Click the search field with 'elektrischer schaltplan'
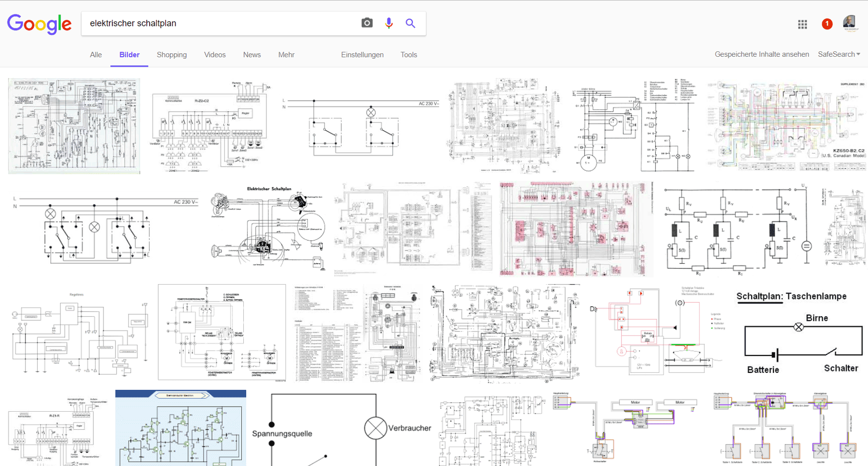This screenshot has height=466, width=868. [x=219, y=23]
